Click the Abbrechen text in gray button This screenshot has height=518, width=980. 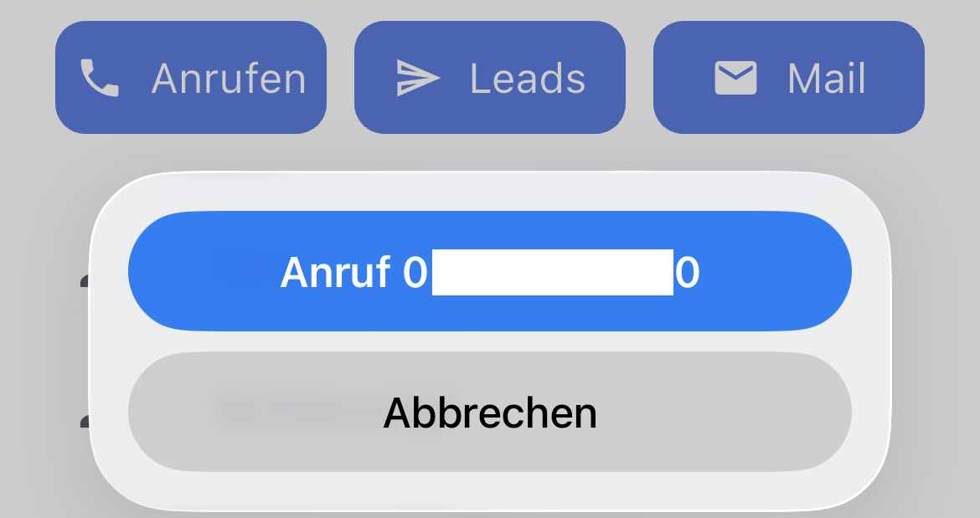click(x=490, y=413)
